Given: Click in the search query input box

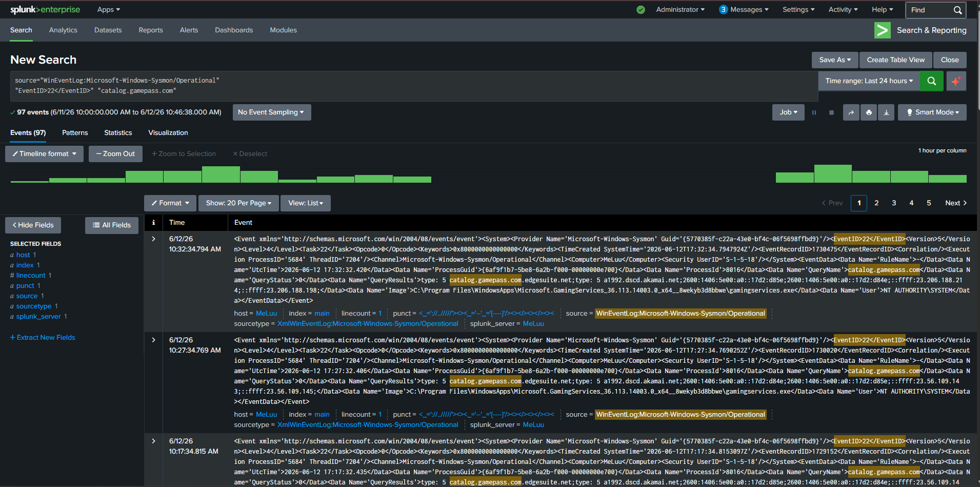Looking at the screenshot, I should click(414, 86).
